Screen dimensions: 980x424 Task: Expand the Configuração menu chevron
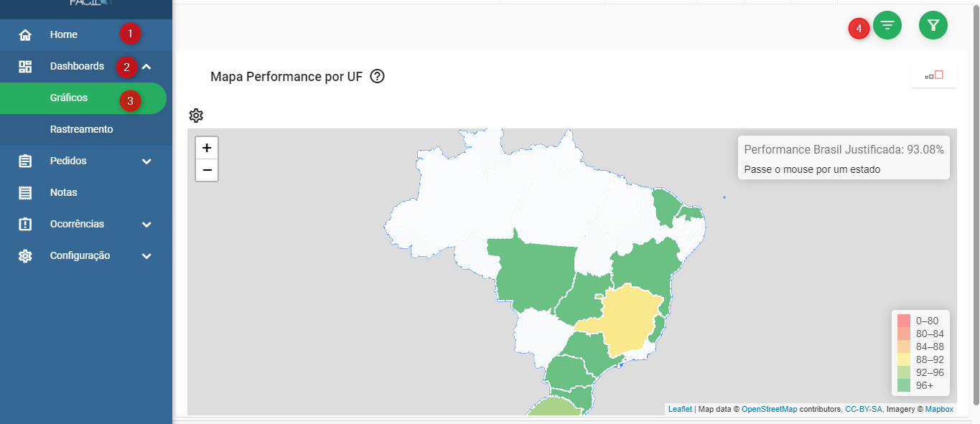pyautogui.click(x=146, y=256)
